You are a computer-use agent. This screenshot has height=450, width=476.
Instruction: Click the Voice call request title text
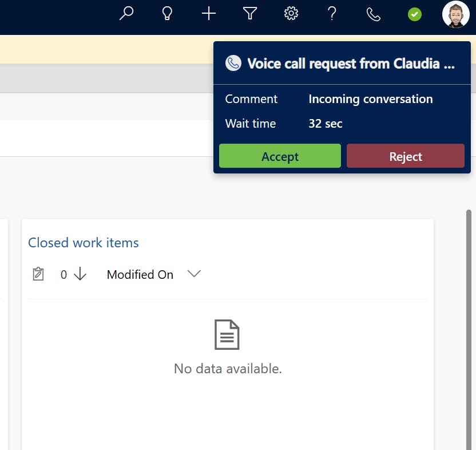pyautogui.click(x=351, y=64)
